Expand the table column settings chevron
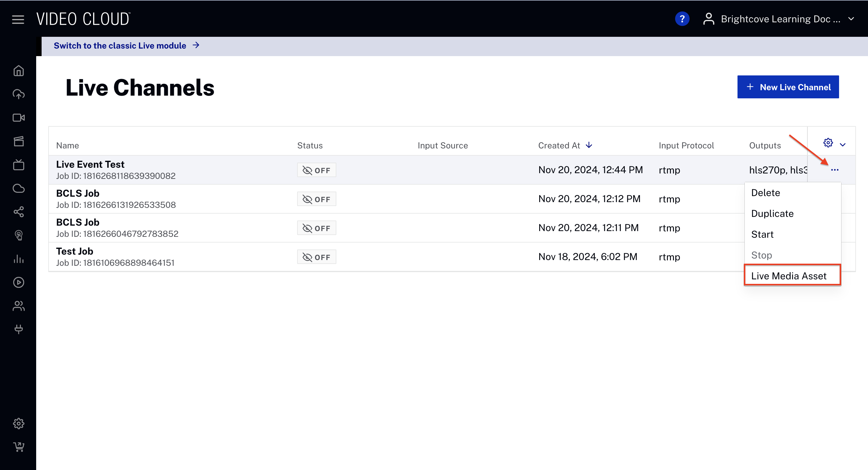Screen dimensions: 868x470 tap(843, 145)
